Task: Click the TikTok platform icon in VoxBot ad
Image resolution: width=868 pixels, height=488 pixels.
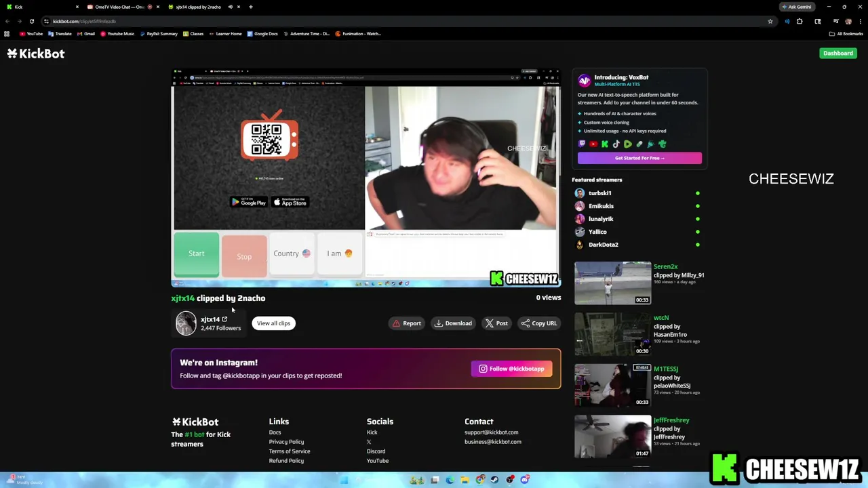Action: (616, 144)
